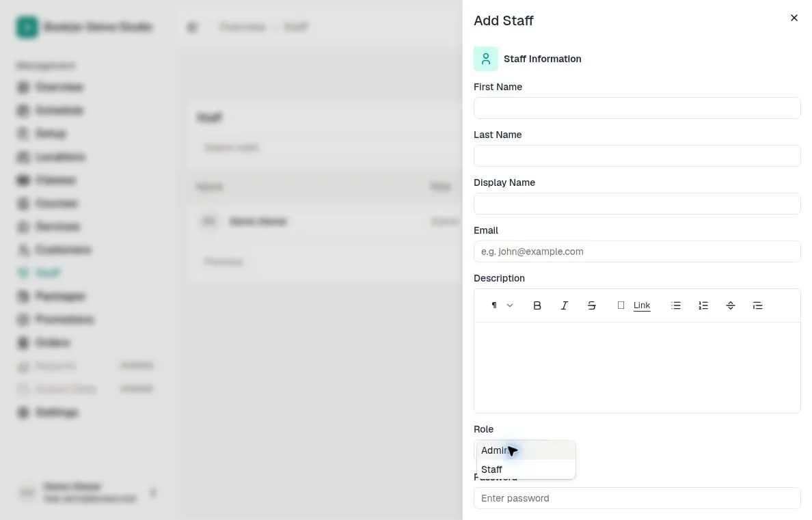Toggle bold formatting in Description

[x=537, y=305]
